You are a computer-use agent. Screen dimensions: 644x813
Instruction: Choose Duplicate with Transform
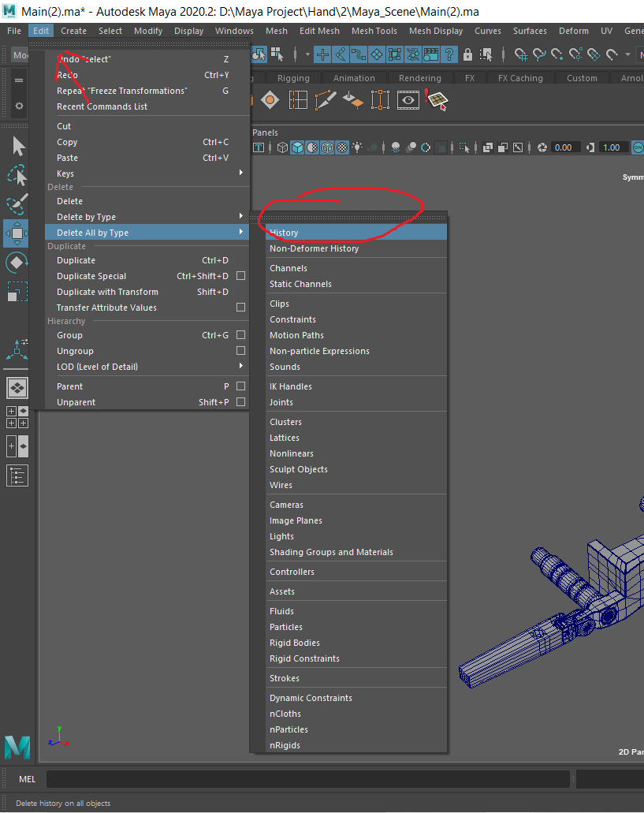pyautogui.click(x=147, y=292)
